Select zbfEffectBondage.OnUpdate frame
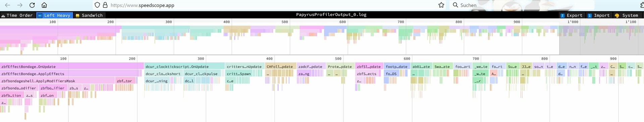Image resolution: width=644 pixels, height=122 pixels. point(72,66)
